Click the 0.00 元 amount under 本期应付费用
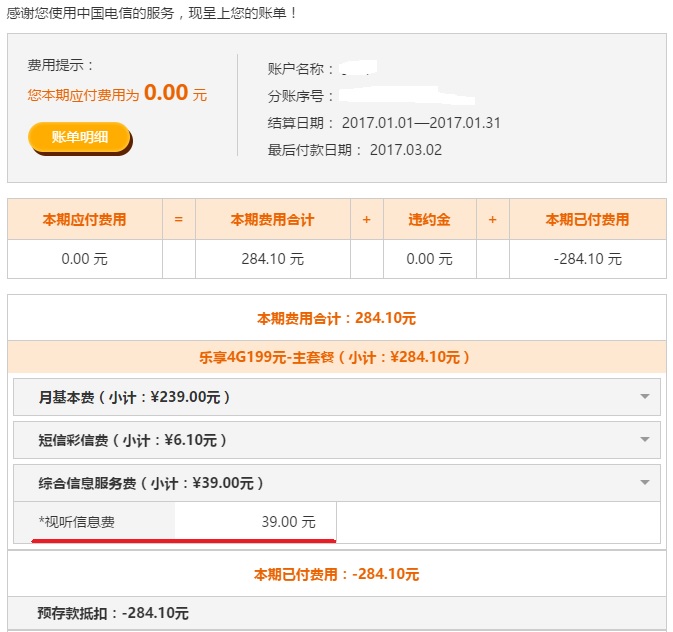 pos(85,259)
